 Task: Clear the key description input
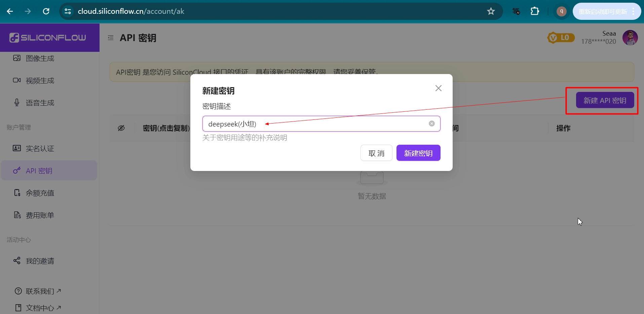click(x=432, y=124)
